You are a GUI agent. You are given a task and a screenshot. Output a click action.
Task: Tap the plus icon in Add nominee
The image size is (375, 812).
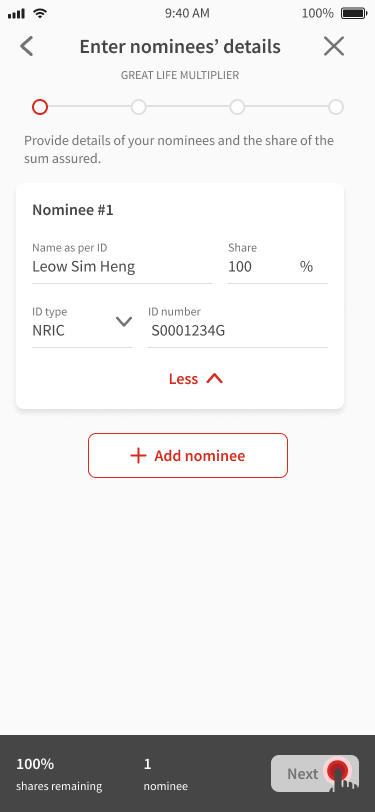[x=138, y=456]
